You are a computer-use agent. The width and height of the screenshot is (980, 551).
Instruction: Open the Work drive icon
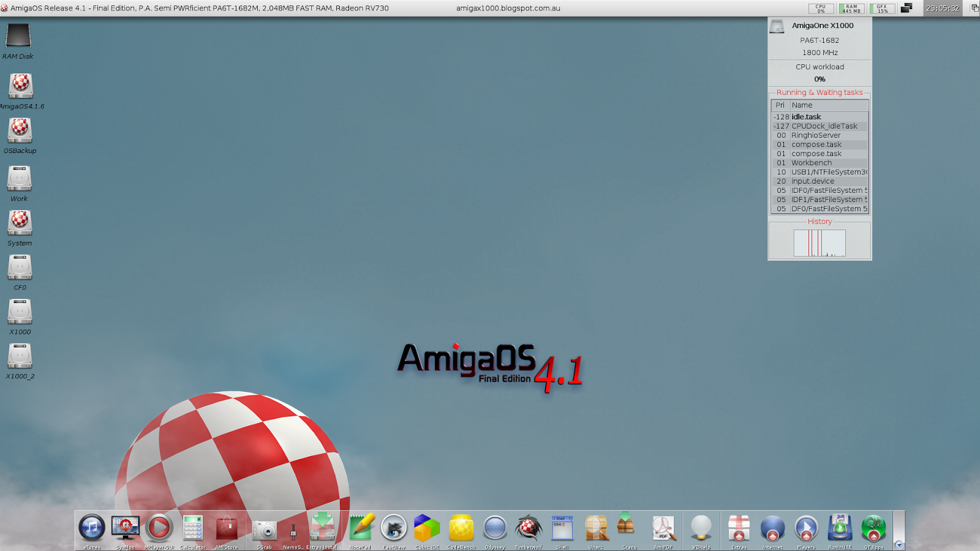(x=20, y=178)
